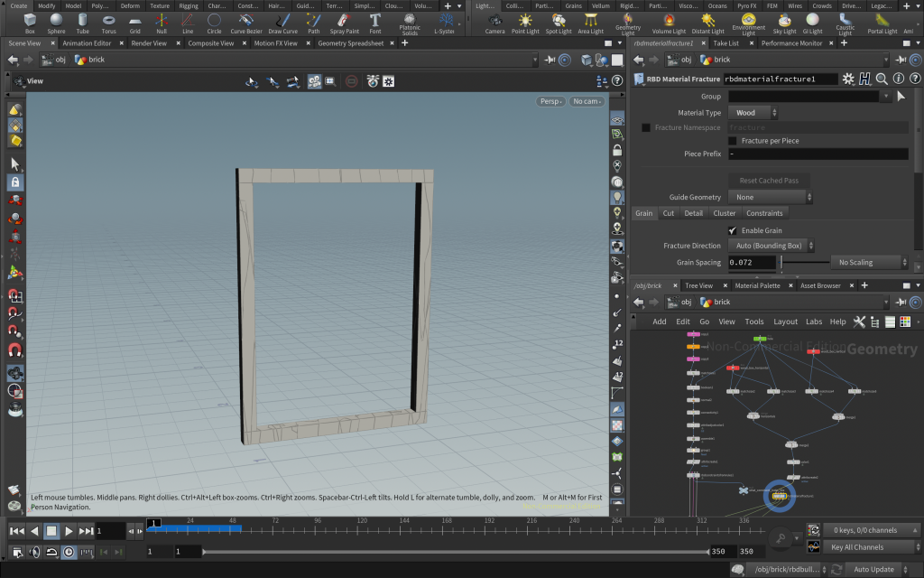Open the Persp viewport menu
Viewport: 924px width, 578px height.
tap(551, 101)
